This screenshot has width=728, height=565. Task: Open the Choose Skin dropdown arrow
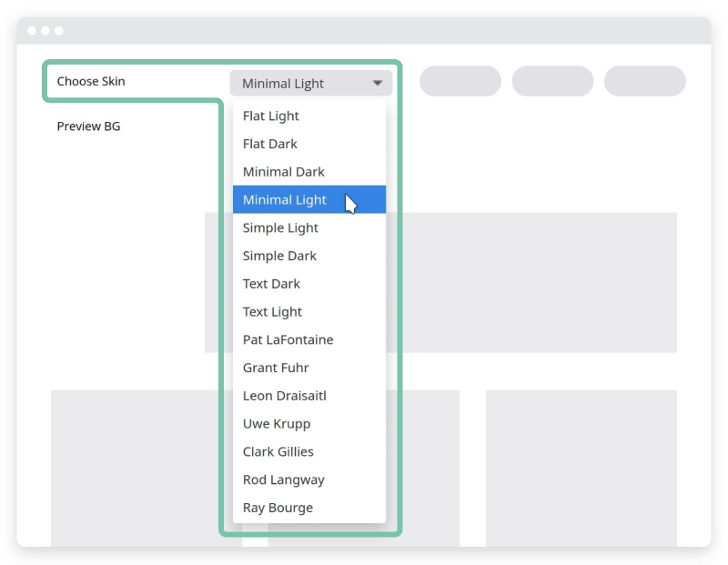378,84
